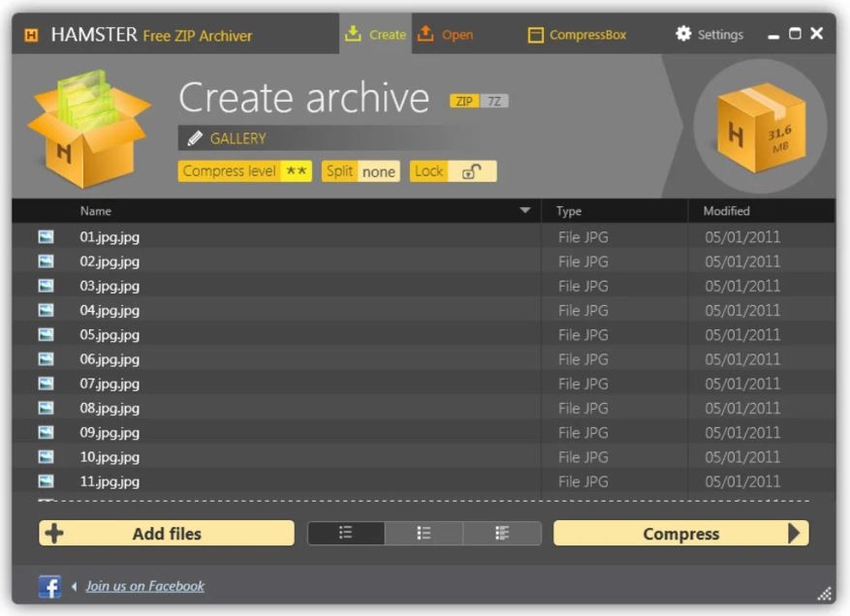Click modified date of 11.jpg.jpg
The image size is (850, 616).
(x=742, y=481)
